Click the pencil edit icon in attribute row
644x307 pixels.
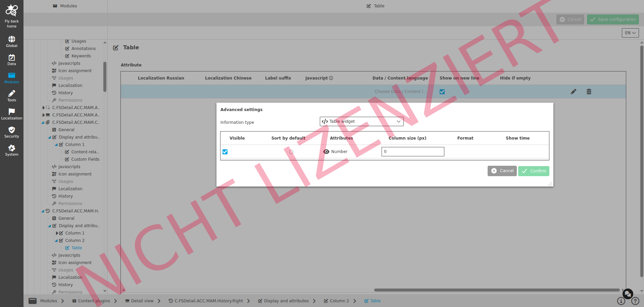tap(574, 92)
